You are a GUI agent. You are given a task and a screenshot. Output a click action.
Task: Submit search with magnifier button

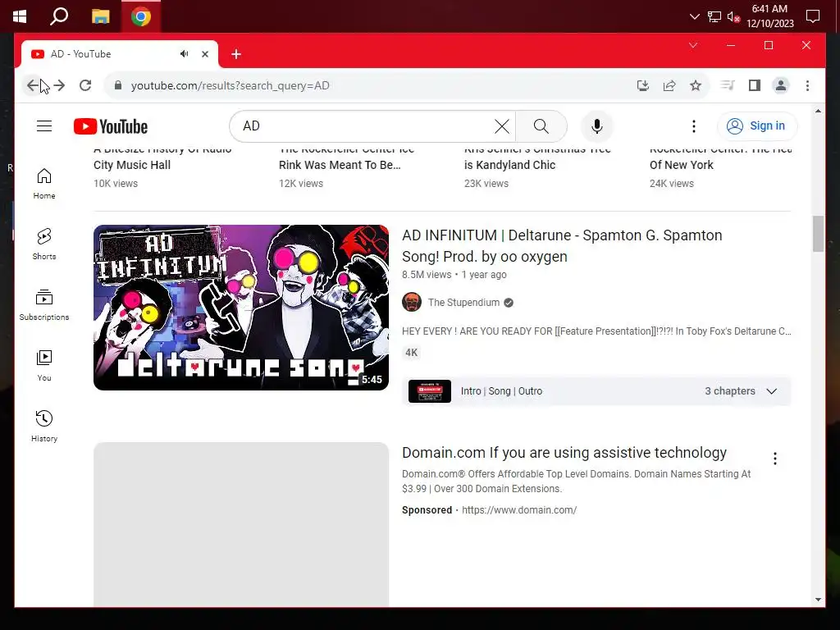point(541,126)
